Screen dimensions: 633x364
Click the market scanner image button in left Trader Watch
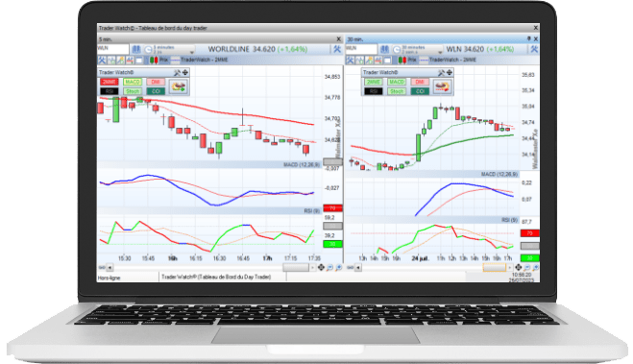[x=179, y=86]
